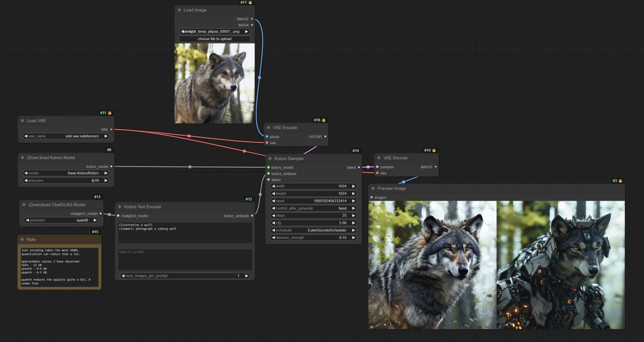Click the LATENT output port on VAE Encode
This screenshot has height=342, width=644.
(325, 136)
